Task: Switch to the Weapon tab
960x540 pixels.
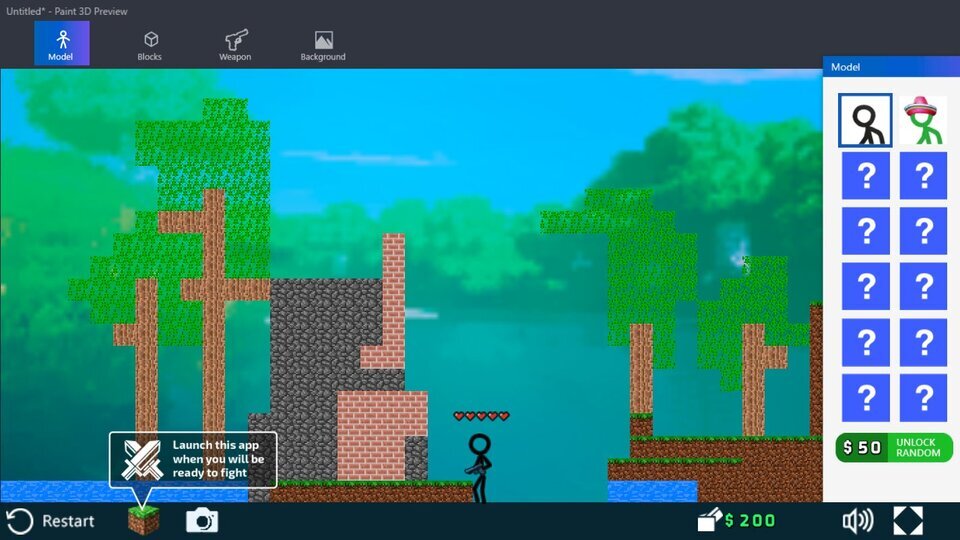Action: [x=236, y=44]
